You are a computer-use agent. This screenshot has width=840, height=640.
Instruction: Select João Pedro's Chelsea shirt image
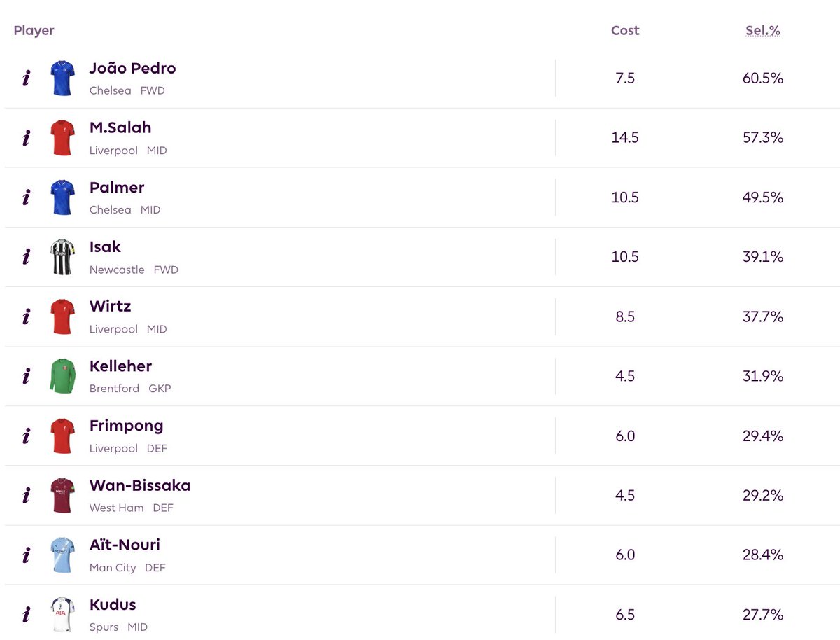62,78
